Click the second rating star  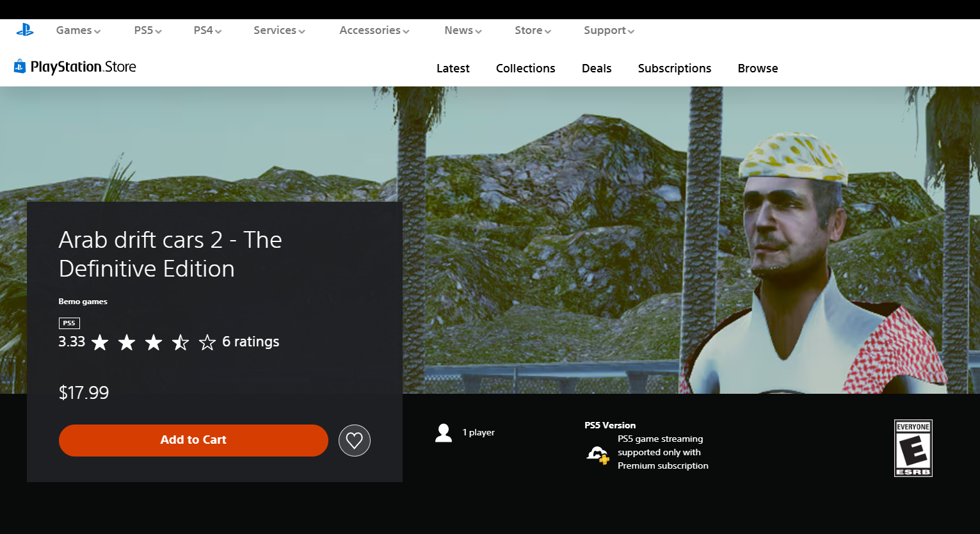pyautogui.click(x=127, y=343)
